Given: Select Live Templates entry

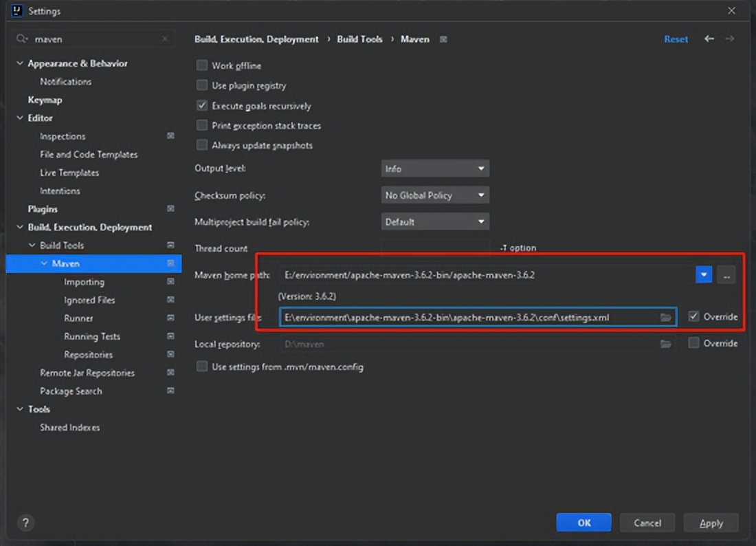Looking at the screenshot, I should [69, 173].
